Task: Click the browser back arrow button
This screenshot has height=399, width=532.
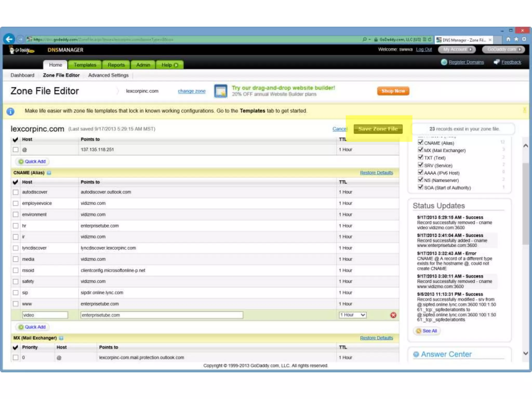Action: tap(9, 39)
